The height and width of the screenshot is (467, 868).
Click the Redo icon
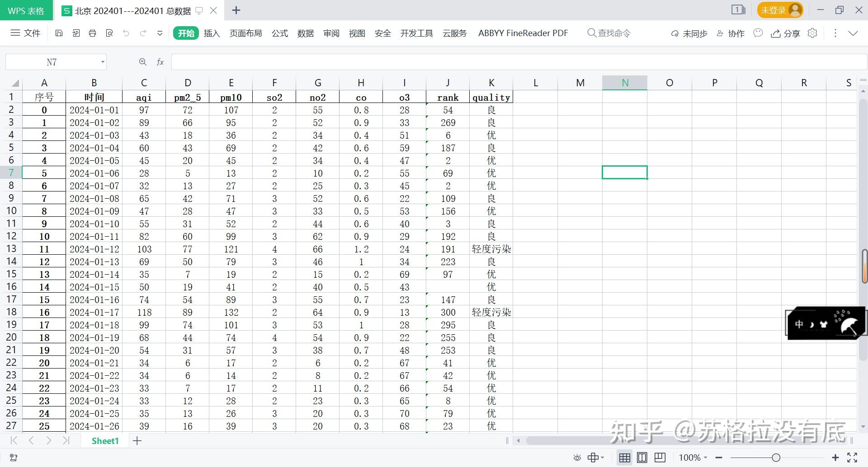(x=143, y=33)
